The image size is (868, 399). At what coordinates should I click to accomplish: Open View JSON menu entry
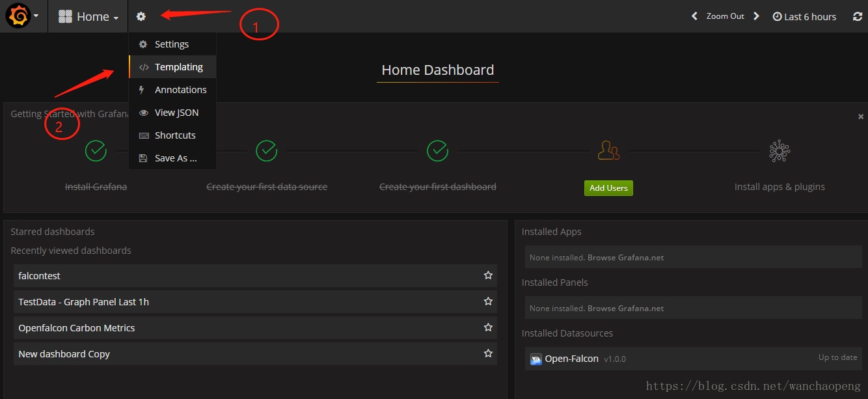click(x=172, y=113)
